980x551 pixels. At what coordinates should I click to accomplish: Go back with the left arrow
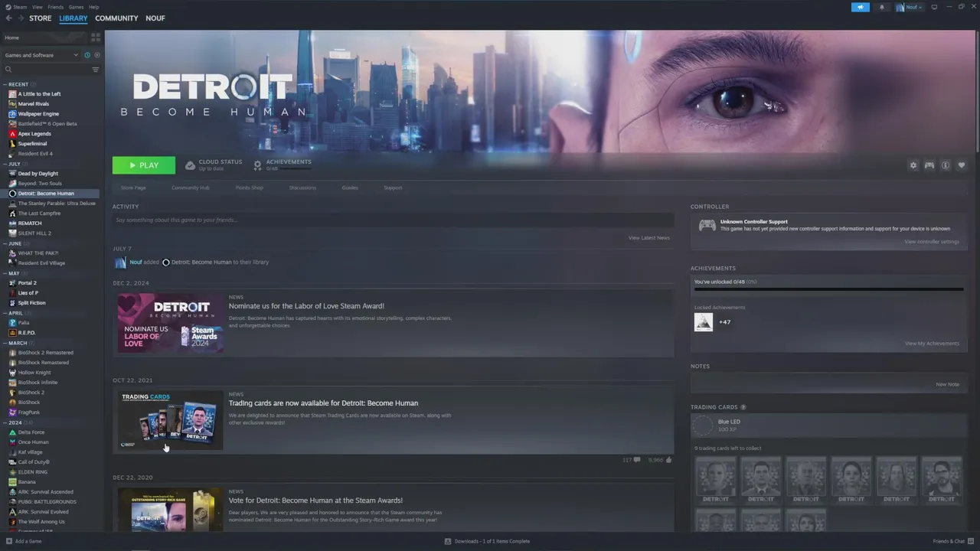pyautogui.click(x=8, y=18)
